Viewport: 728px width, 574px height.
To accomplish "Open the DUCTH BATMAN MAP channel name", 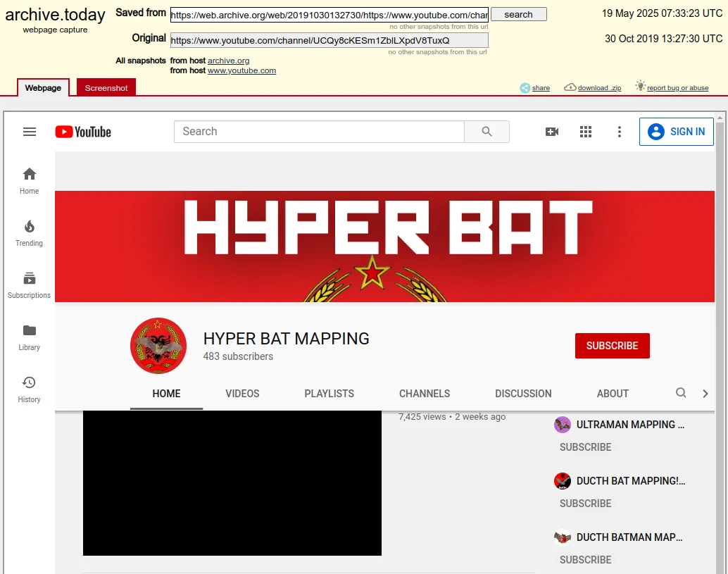I will (x=629, y=537).
